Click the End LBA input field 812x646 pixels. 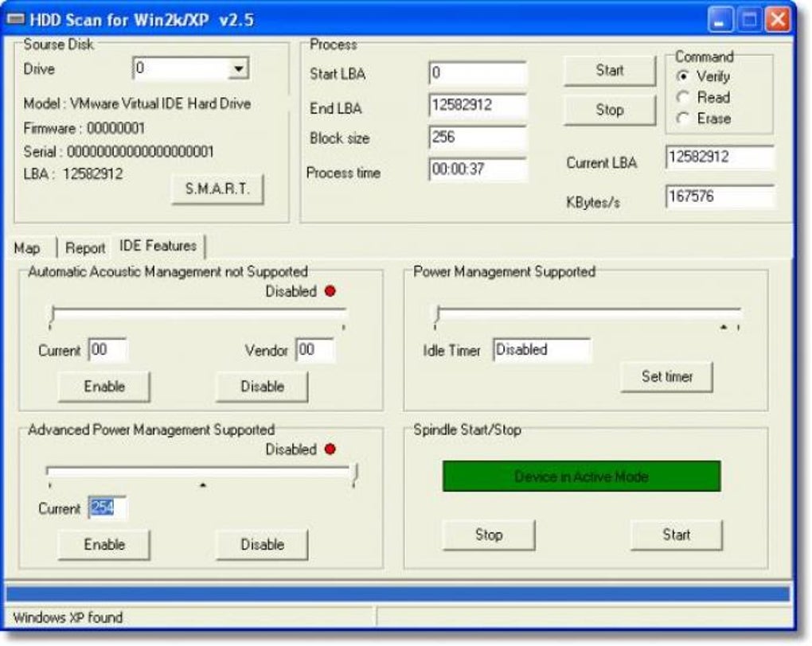click(x=478, y=105)
